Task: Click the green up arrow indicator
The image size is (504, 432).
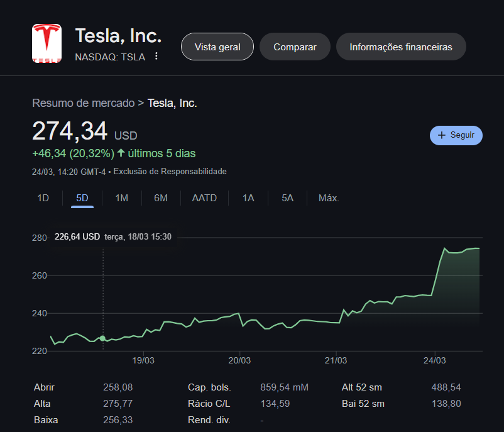Action: (121, 153)
